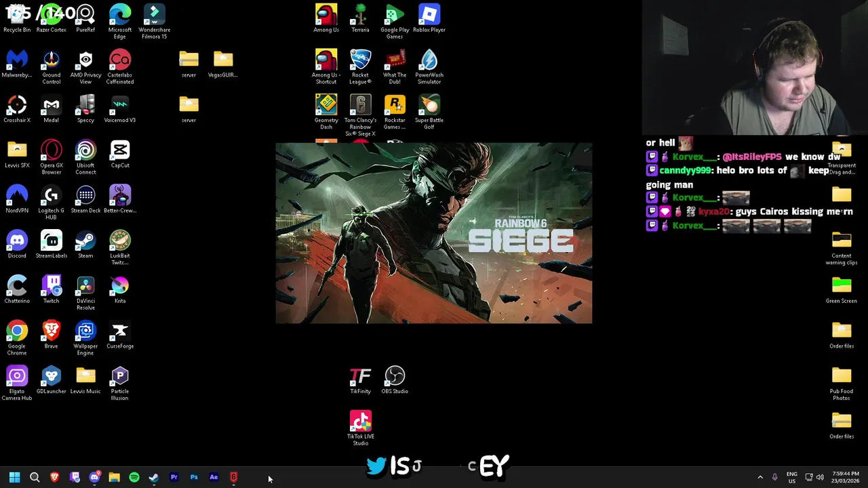Open Discord desktop shortcut
Viewport: 868px width, 488px height.
point(17,245)
